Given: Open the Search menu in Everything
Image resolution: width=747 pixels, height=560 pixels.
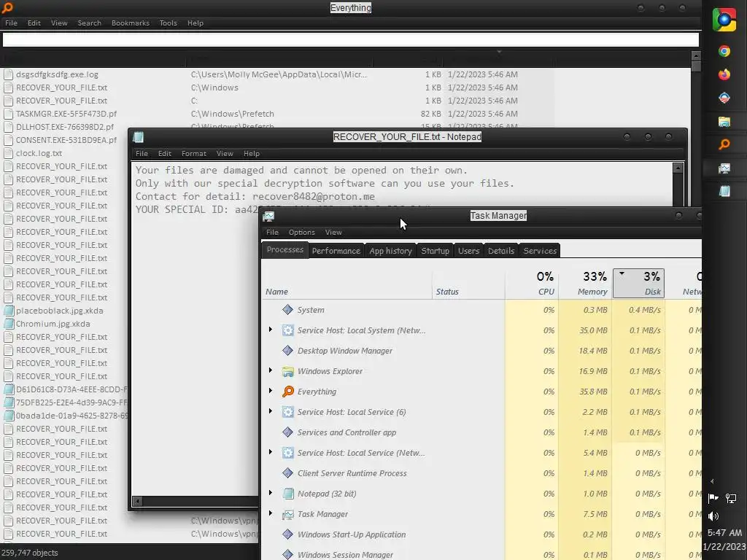Looking at the screenshot, I should click(90, 23).
